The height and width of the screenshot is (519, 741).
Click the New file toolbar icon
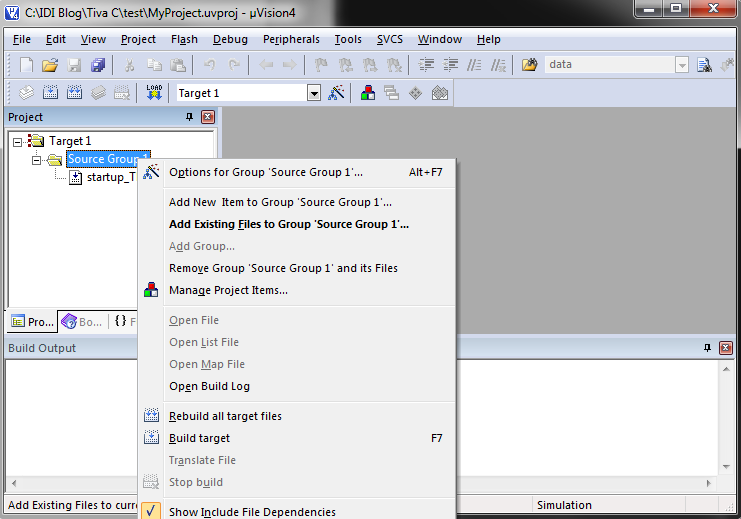[x=26, y=64]
